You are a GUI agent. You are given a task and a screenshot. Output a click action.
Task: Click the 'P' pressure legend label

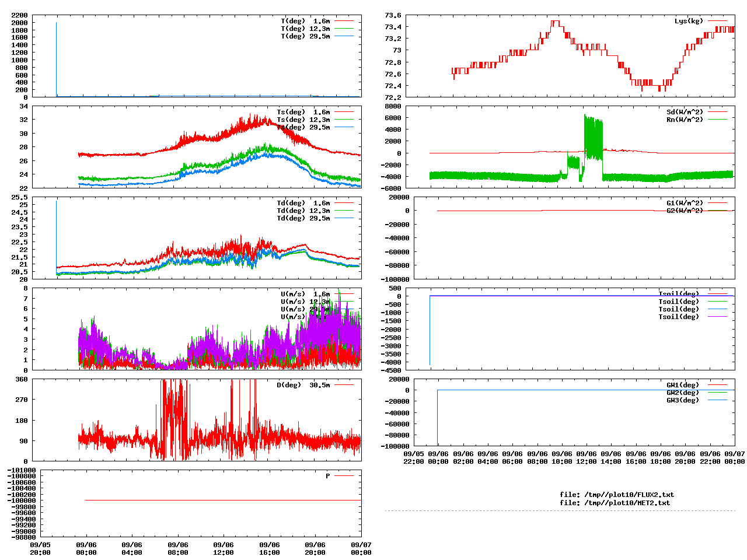click(328, 476)
